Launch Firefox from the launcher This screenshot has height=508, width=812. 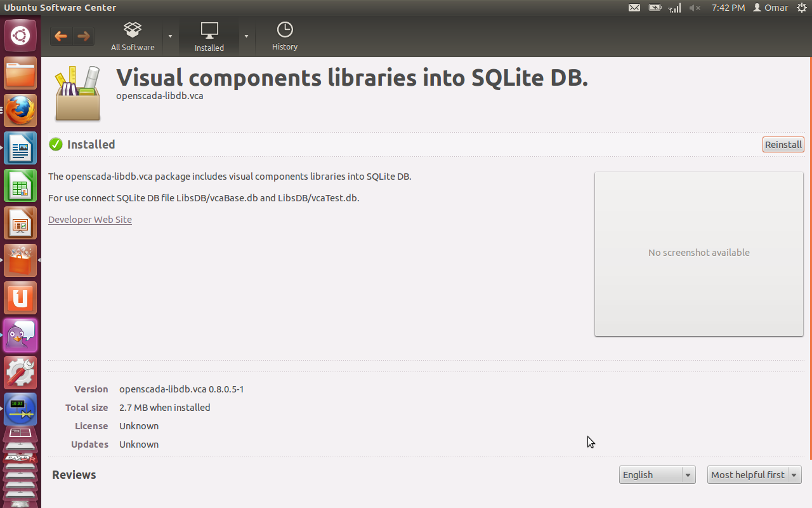(20, 111)
